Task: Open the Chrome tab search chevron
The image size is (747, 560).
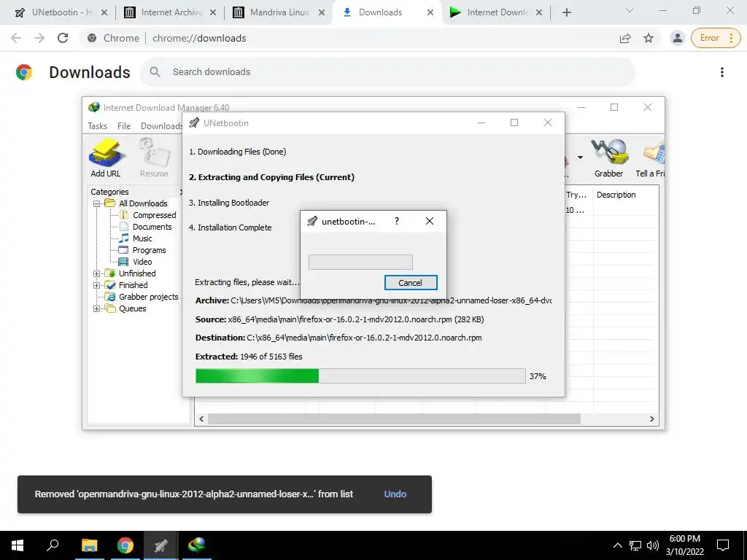Action: 630,10
